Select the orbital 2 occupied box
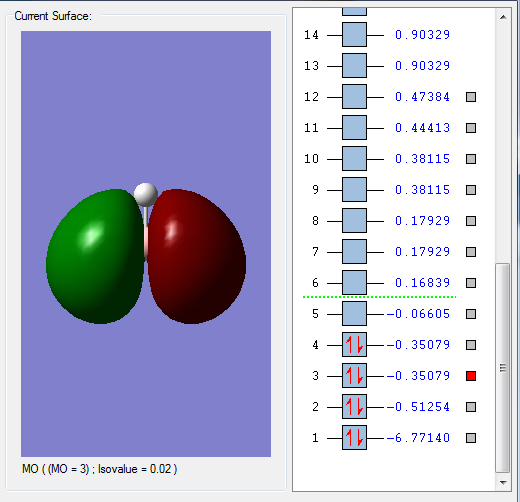The width and height of the screenshot is (520, 502). pyautogui.click(x=354, y=407)
